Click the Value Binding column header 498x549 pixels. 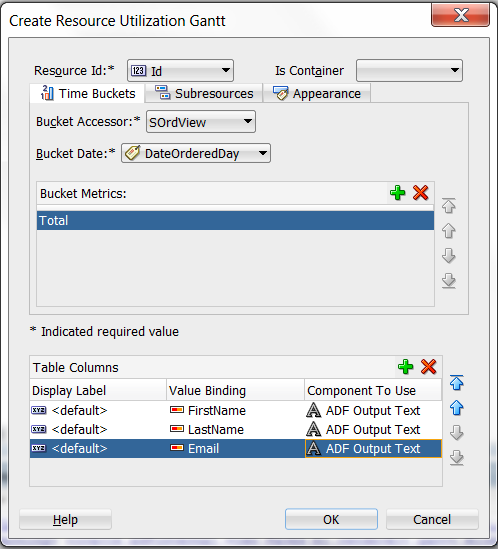coord(235,390)
